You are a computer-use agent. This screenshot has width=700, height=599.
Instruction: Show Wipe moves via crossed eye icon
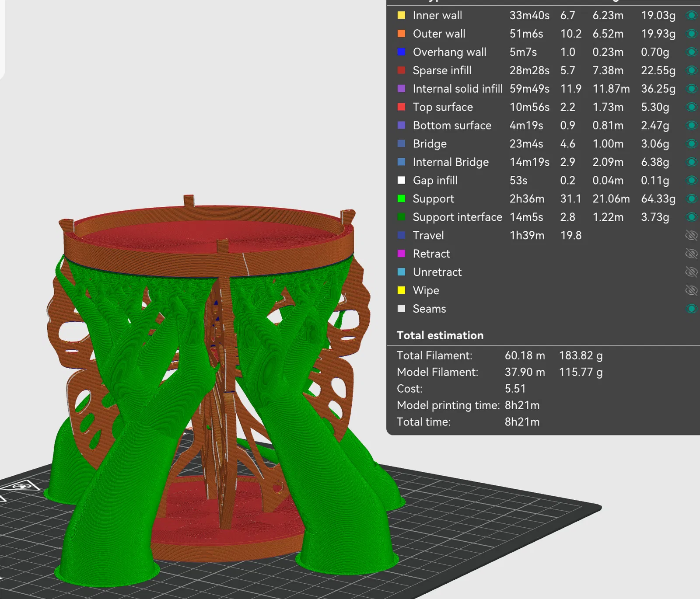(x=691, y=291)
